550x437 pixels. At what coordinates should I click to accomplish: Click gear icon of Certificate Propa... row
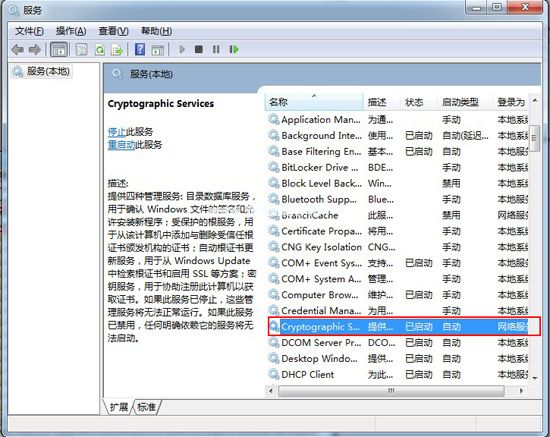tap(274, 231)
